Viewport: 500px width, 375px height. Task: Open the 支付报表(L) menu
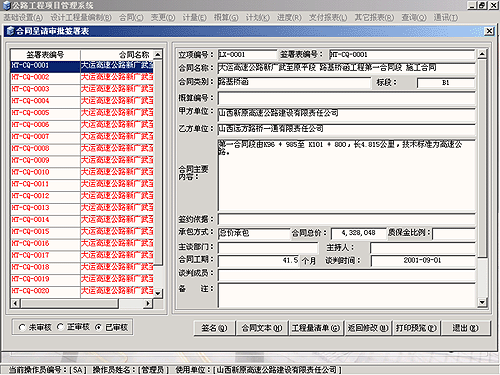(x=328, y=17)
